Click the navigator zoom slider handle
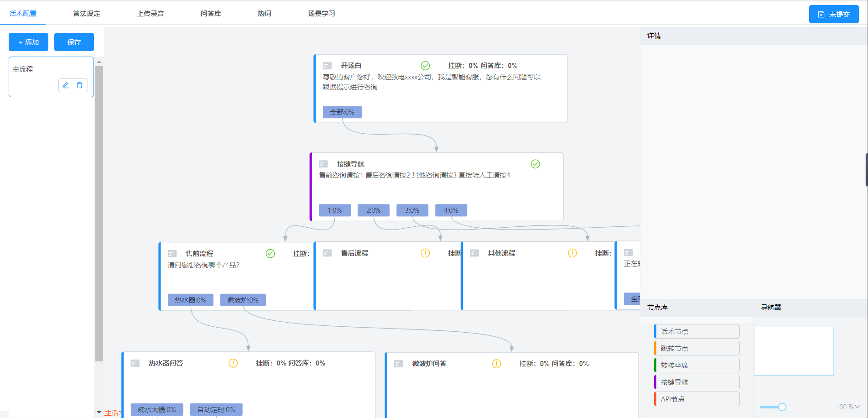This screenshot has height=418, width=868. tap(782, 407)
